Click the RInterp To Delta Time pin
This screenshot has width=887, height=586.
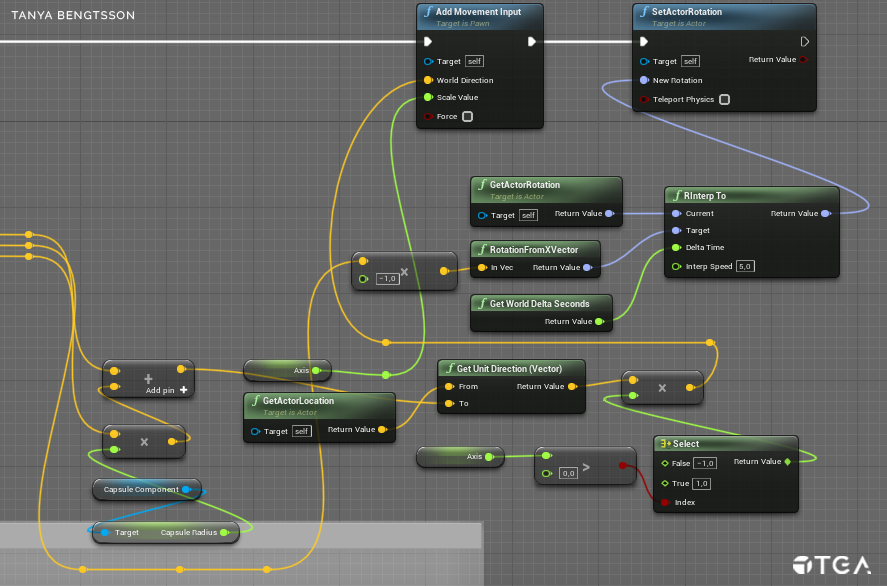pyautogui.click(x=676, y=247)
